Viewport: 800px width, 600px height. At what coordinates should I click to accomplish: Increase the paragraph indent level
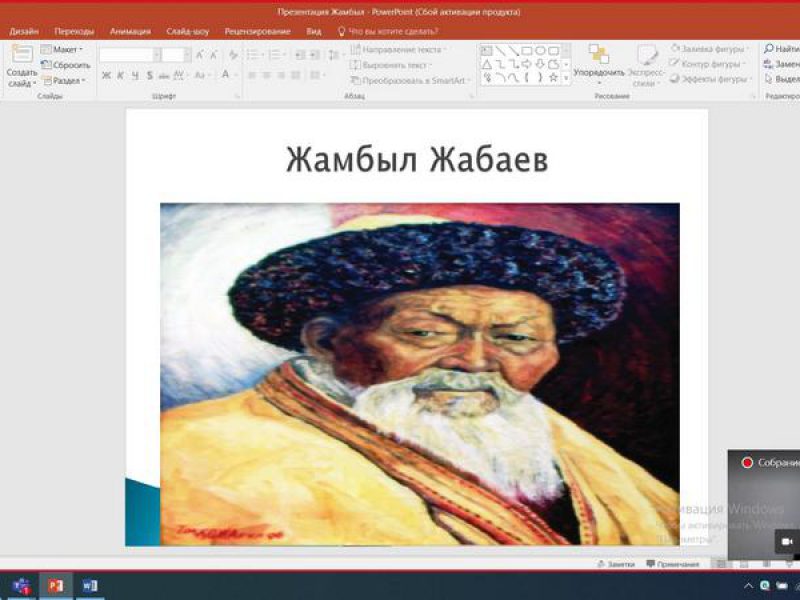point(315,55)
